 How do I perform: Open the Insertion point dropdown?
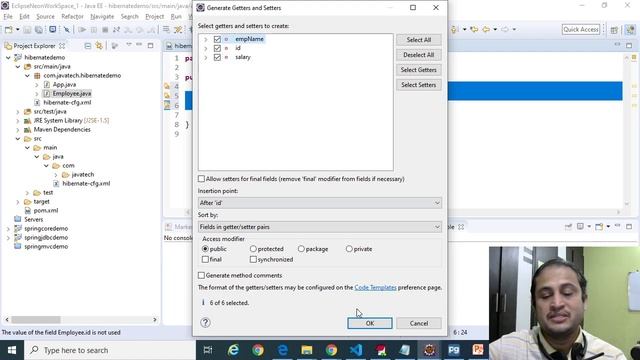coord(320,203)
